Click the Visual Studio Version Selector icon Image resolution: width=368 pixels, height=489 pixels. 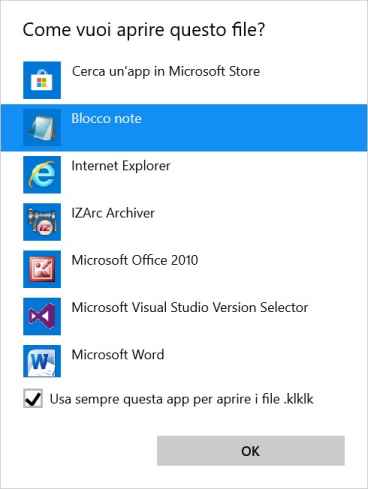(42, 316)
